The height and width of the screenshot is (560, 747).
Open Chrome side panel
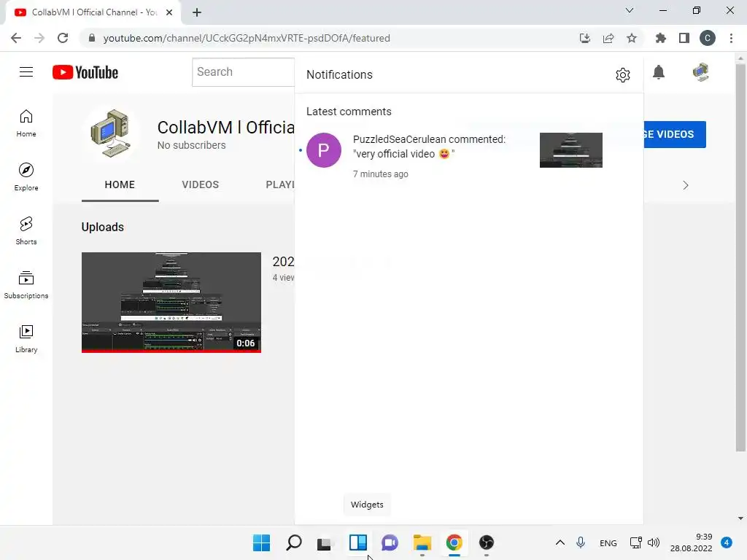pos(684,38)
